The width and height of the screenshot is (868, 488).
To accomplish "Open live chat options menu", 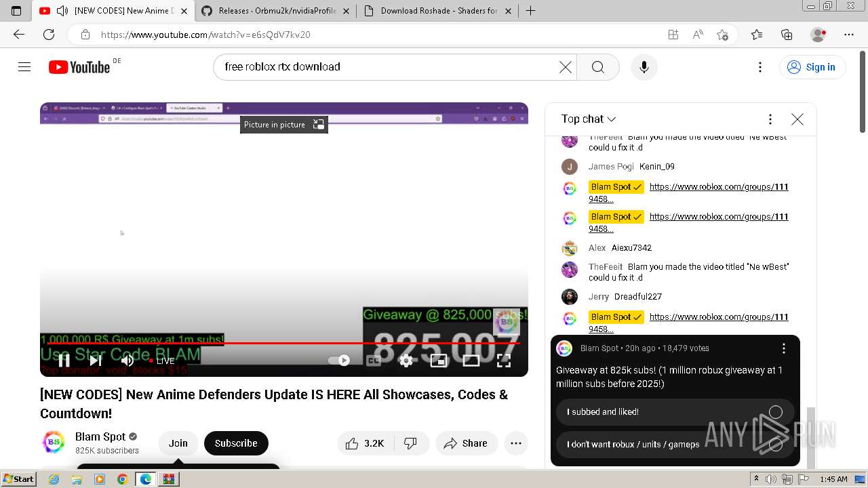I will coord(770,119).
